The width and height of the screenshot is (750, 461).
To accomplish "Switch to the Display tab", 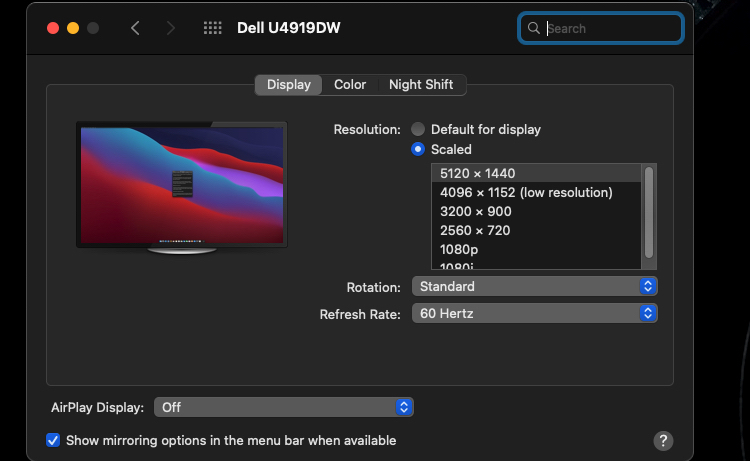I will pyautogui.click(x=288, y=85).
